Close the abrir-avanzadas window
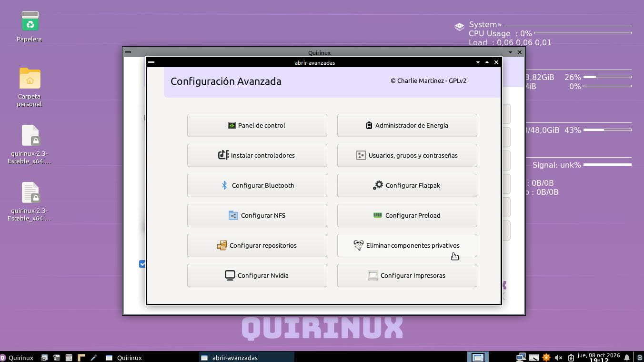Screen dimensions: 644x362 pos(496,62)
